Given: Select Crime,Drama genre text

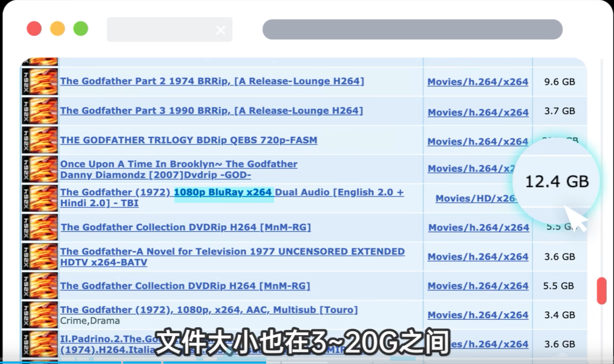Looking at the screenshot, I should [90, 321].
